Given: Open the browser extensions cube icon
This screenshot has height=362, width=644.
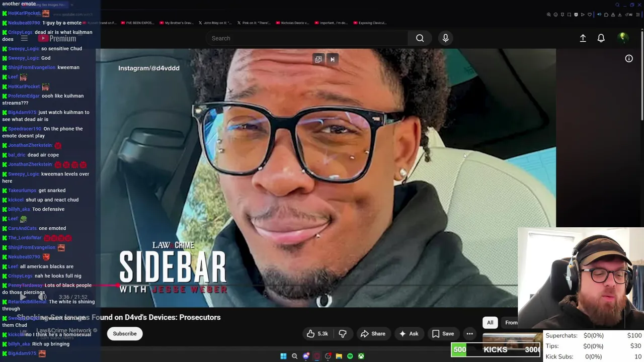Looking at the screenshot, I should pyautogui.click(x=606, y=15).
